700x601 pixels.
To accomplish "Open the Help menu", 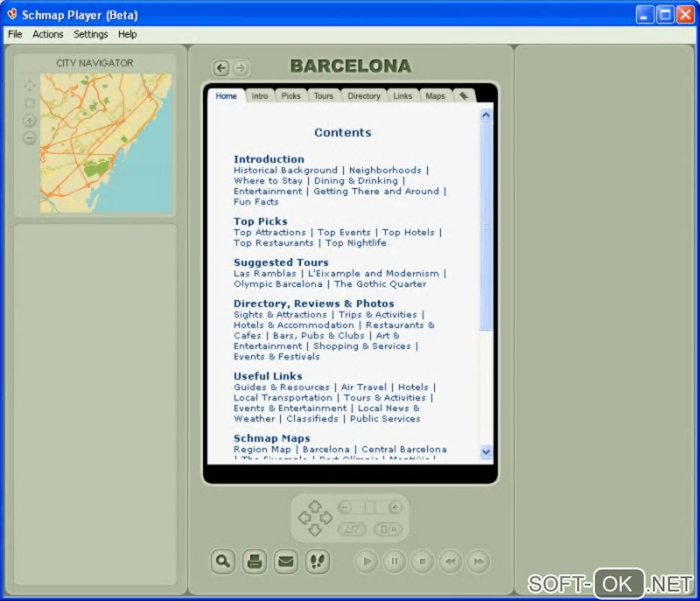I will pos(127,34).
